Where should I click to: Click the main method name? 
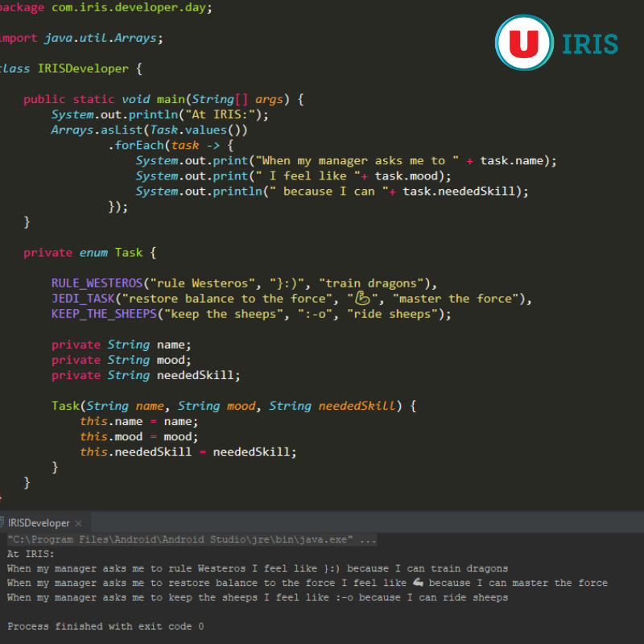171,99
